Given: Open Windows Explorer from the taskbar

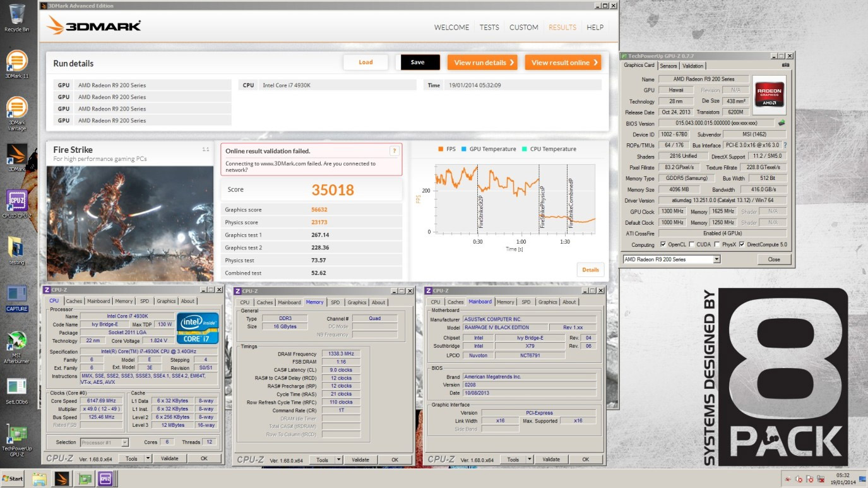Looking at the screenshot, I should tap(39, 479).
